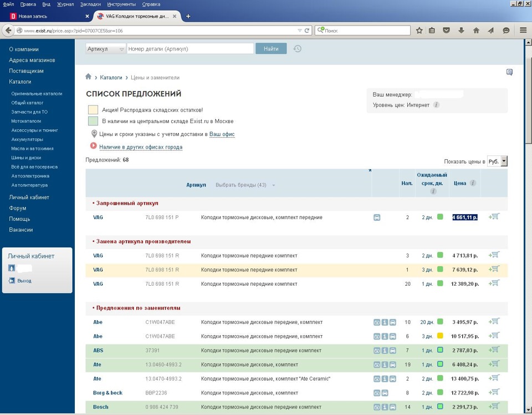The height and width of the screenshot is (415, 532).
Task: Click info icon beside Цена column header
Action: 473,183
